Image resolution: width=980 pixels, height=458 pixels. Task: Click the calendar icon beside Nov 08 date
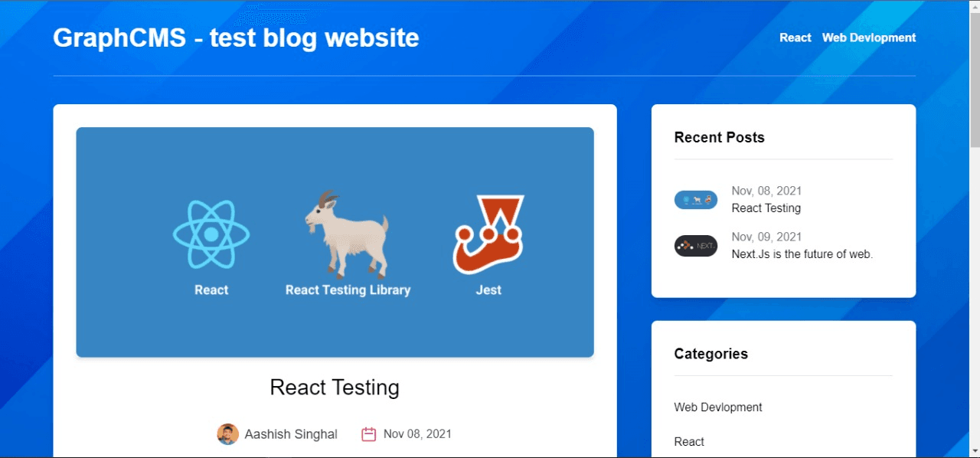pyautogui.click(x=368, y=433)
